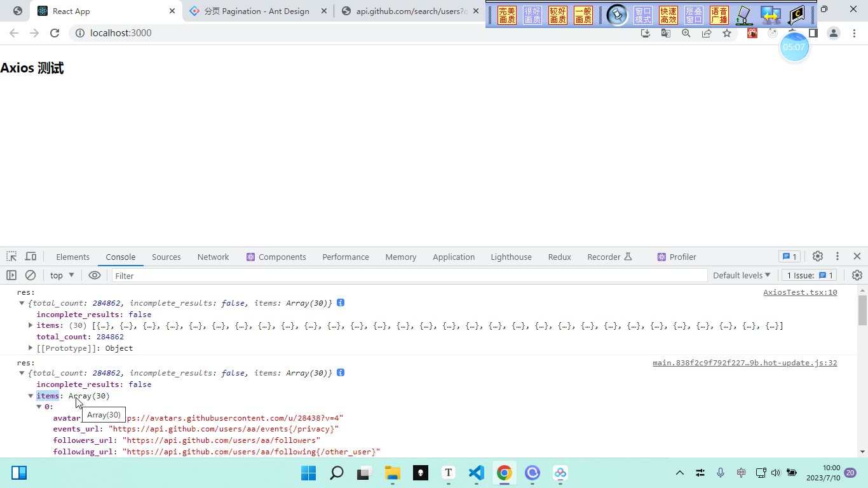Show the console sidebar icon
868x488 pixels.
[x=11, y=275]
